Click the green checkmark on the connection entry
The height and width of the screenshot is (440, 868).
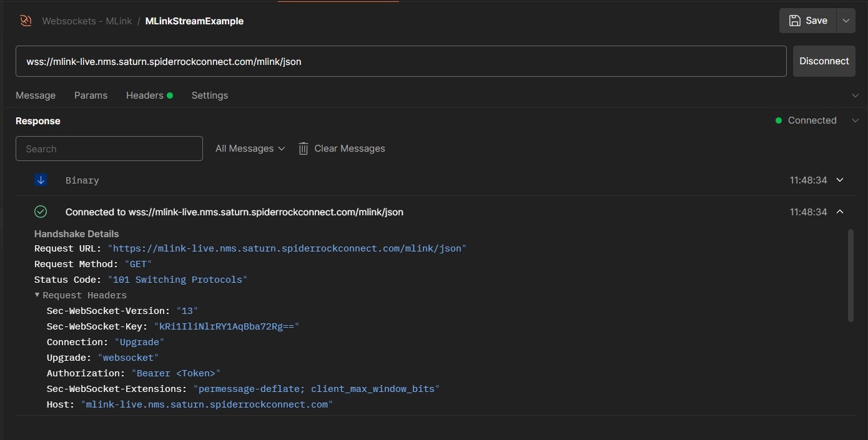40,212
